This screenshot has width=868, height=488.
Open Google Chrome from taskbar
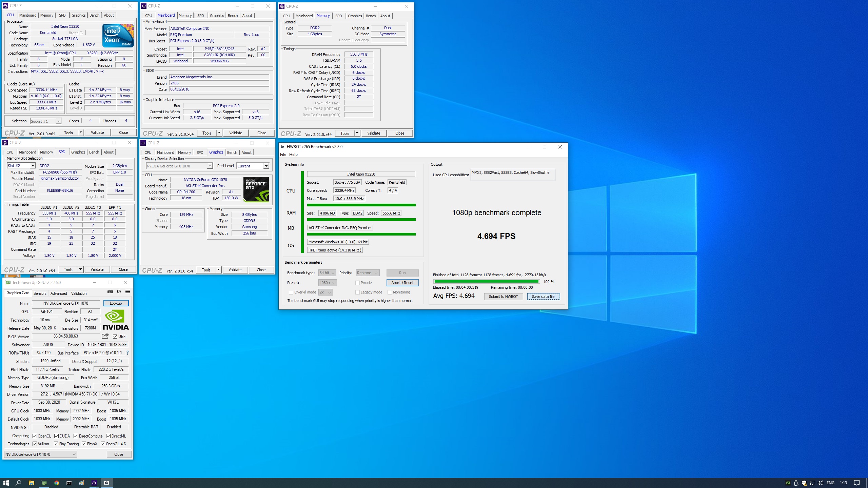point(57,483)
